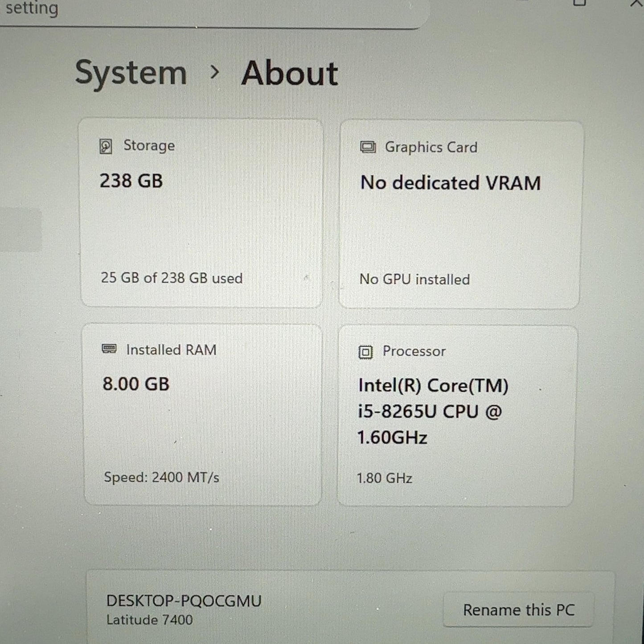The height and width of the screenshot is (644, 644).
Task: Open System from the breadcrumb
Action: point(131,73)
